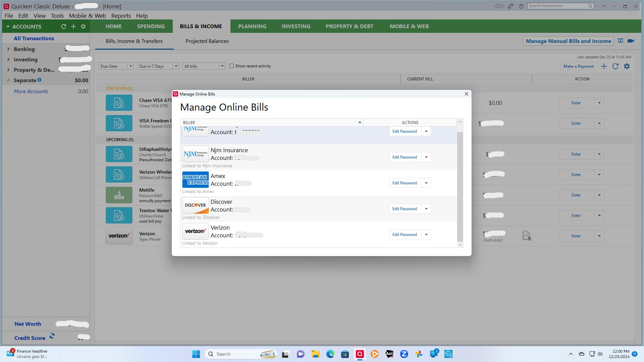The width and height of the screenshot is (644, 362).
Task: Toggle Show recent activity checkbox
Action: pos(231,66)
